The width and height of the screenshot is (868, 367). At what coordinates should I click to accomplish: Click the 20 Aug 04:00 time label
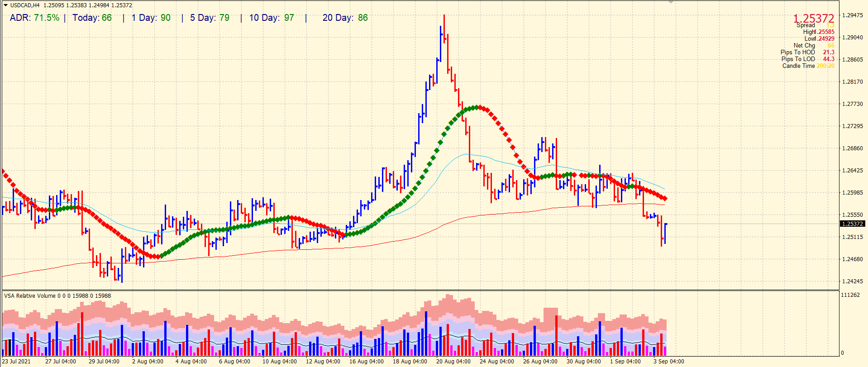coord(453,362)
